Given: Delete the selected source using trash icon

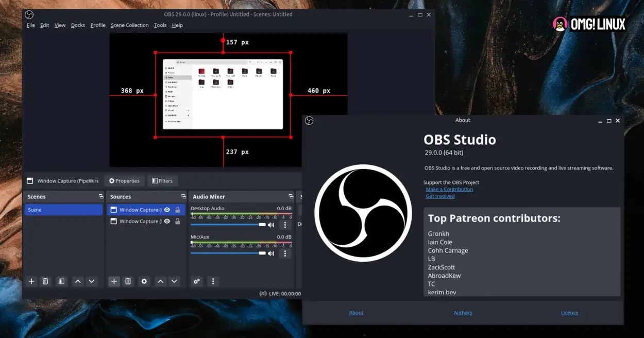Looking at the screenshot, I should 128,281.
